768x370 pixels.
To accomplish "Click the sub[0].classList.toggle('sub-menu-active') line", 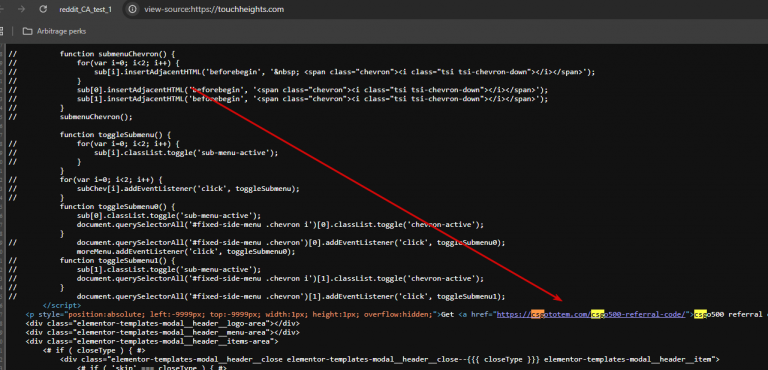I will pos(169,215).
